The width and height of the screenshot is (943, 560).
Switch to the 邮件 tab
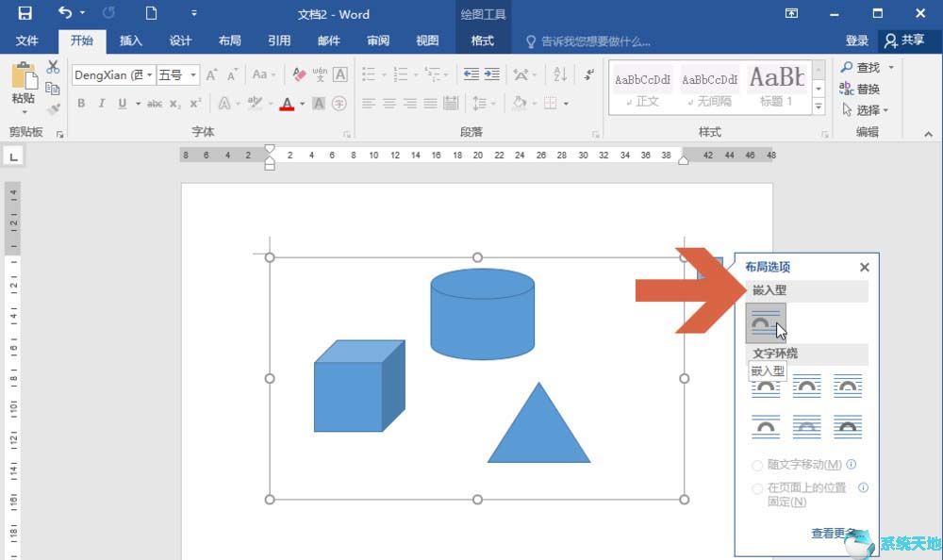(x=328, y=41)
